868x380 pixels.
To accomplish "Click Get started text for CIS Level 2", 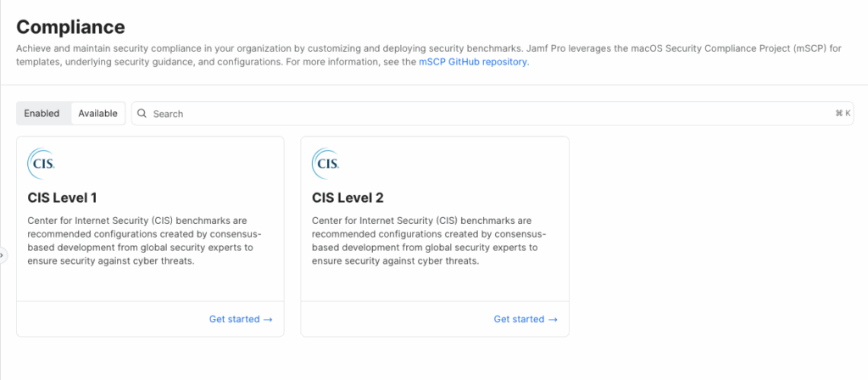I will click(x=519, y=320).
